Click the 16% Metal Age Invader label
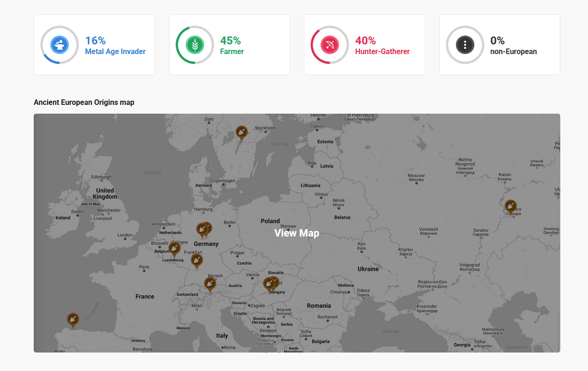This screenshot has height=371, width=588. point(115,52)
